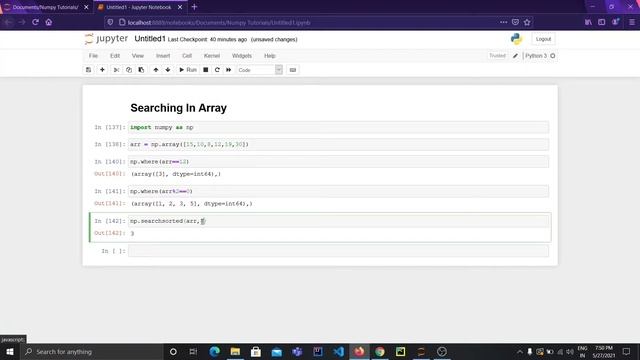Switch to the Documents/Numpy Tutorials browser tab

46,7
